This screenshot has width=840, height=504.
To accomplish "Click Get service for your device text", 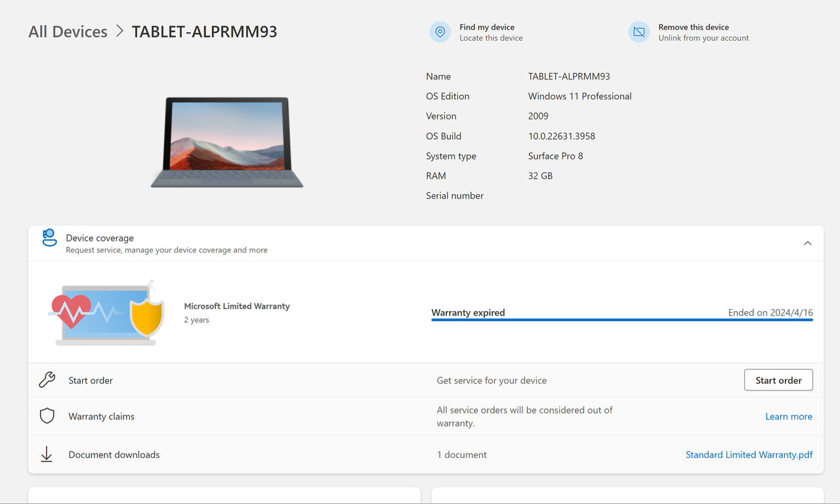I will click(x=492, y=381).
